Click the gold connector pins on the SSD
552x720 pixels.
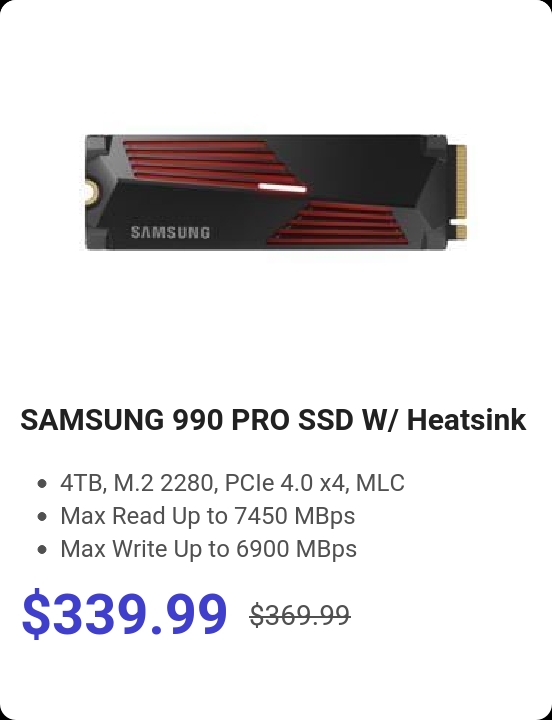[x=461, y=192]
